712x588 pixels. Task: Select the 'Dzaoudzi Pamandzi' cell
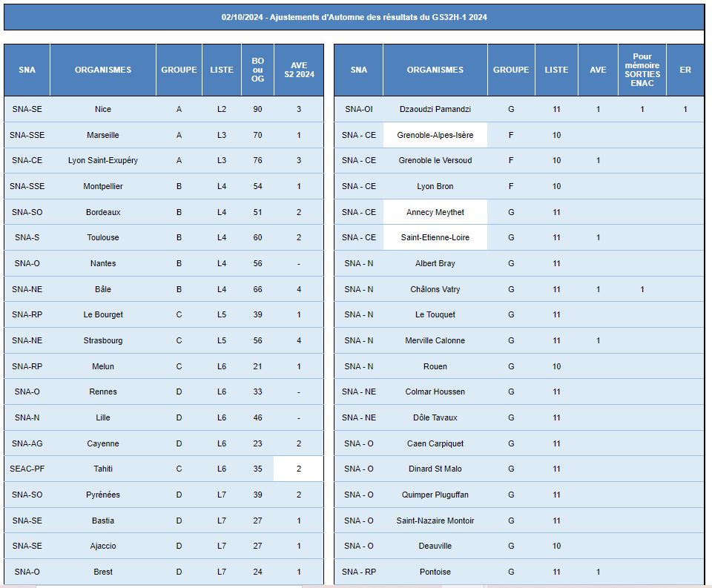[x=435, y=109]
